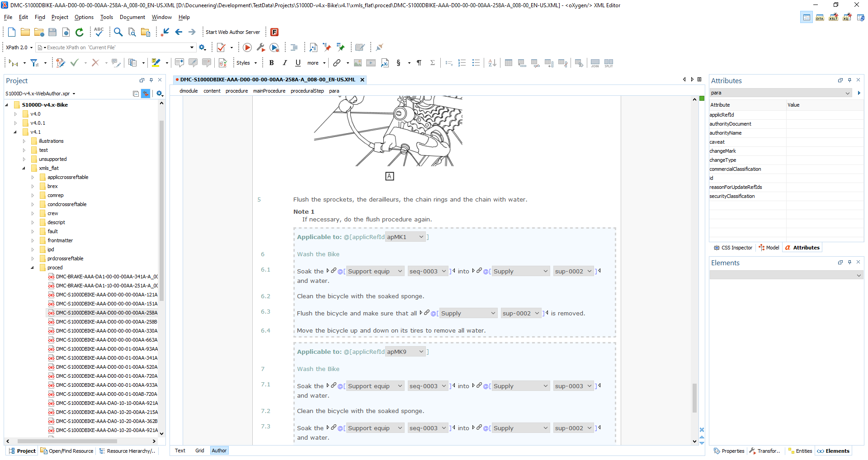Click Start Web Author Server button
Viewport: 868px width, 460px height.
tap(232, 32)
